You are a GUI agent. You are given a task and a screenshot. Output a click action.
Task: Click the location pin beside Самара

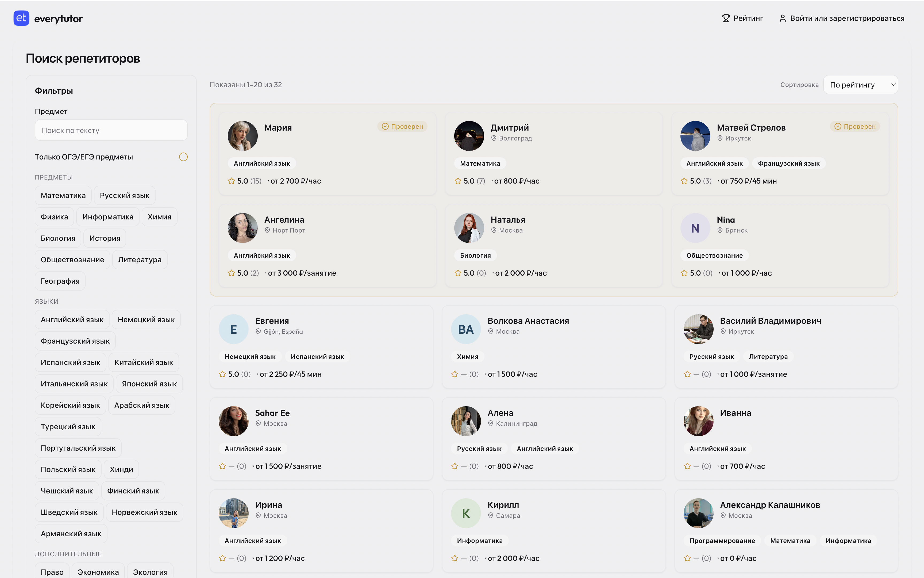tap(491, 515)
